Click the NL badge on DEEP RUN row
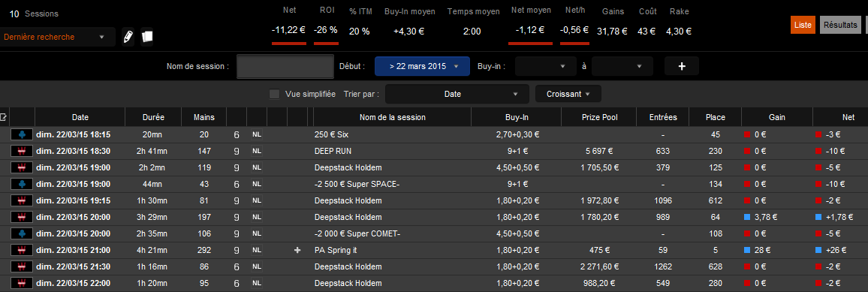The width and height of the screenshot is (868, 292). [257, 151]
